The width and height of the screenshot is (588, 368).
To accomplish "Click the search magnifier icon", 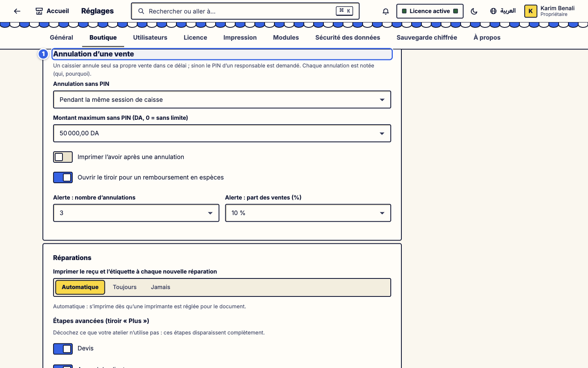I will click(x=141, y=11).
